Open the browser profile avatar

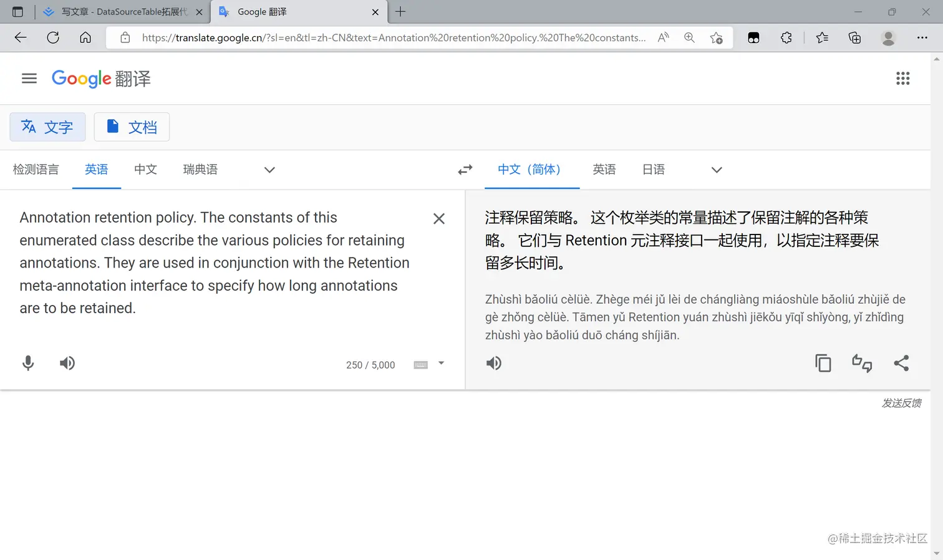pos(888,37)
